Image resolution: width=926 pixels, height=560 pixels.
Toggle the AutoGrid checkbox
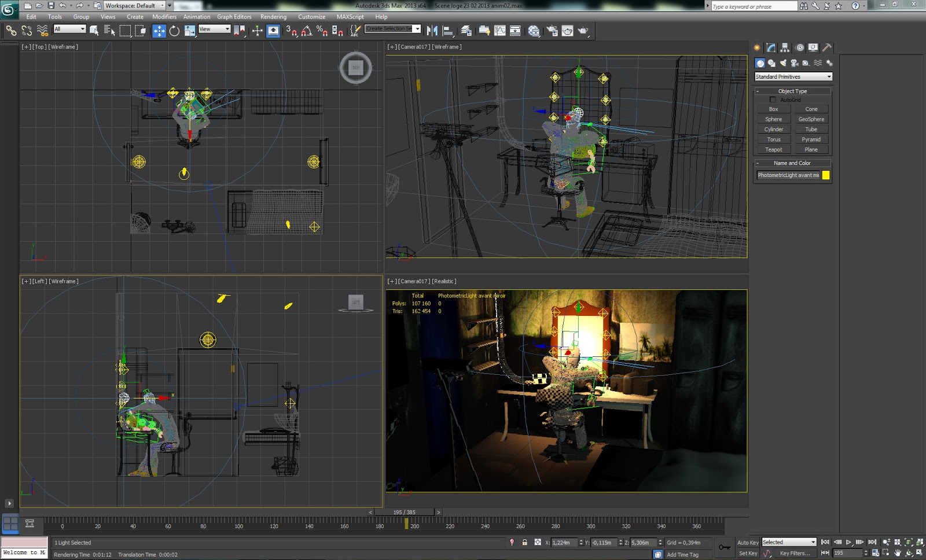click(x=773, y=99)
